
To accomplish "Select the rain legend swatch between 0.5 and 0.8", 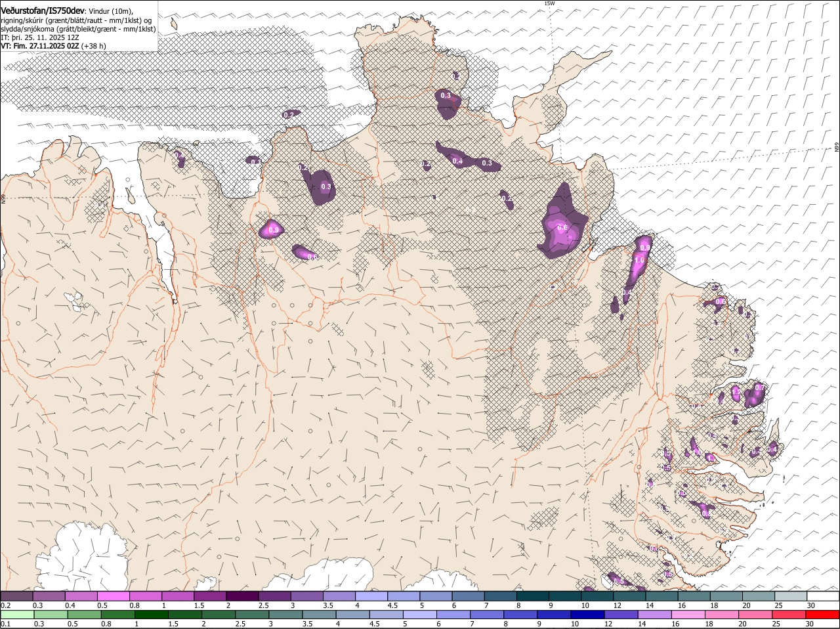I will point(84,615).
